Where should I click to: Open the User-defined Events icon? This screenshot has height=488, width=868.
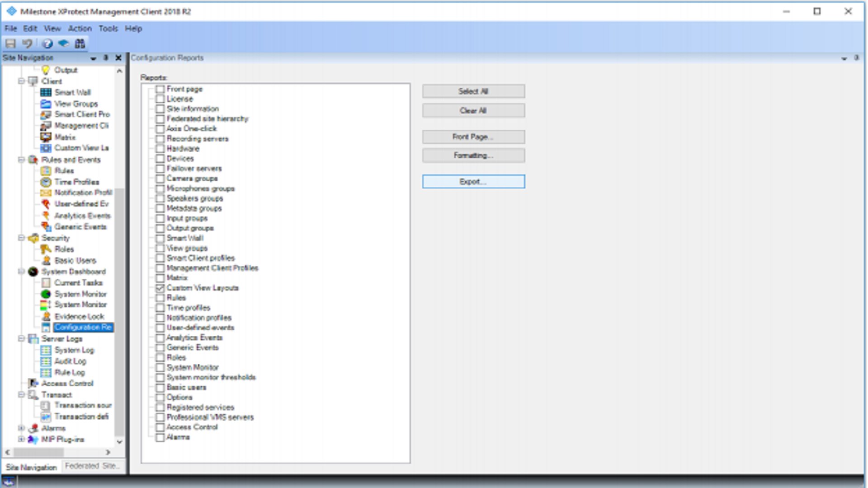(x=46, y=204)
